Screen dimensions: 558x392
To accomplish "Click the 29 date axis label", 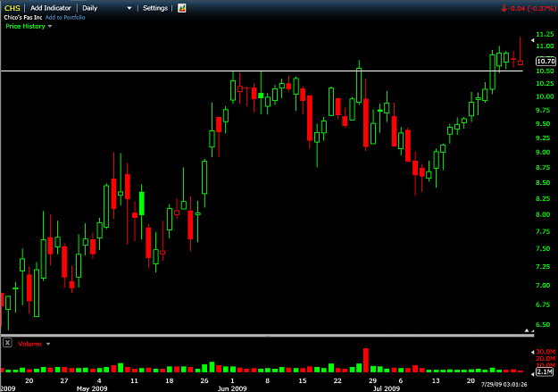I will (372, 380).
